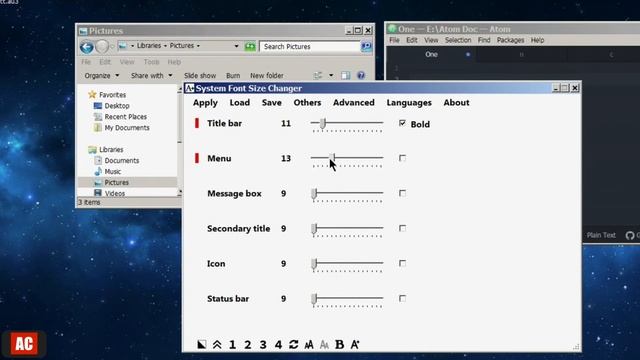Expand address bar history dropdown

tap(236, 46)
